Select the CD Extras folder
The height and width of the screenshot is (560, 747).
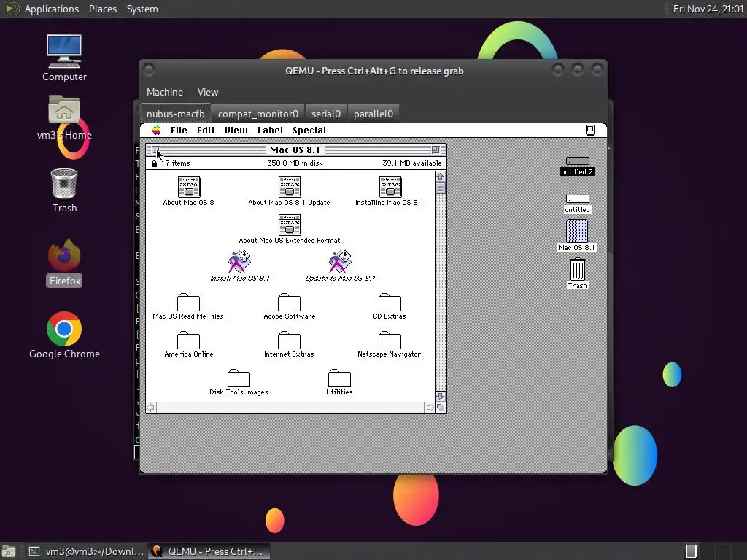(390, 302)
